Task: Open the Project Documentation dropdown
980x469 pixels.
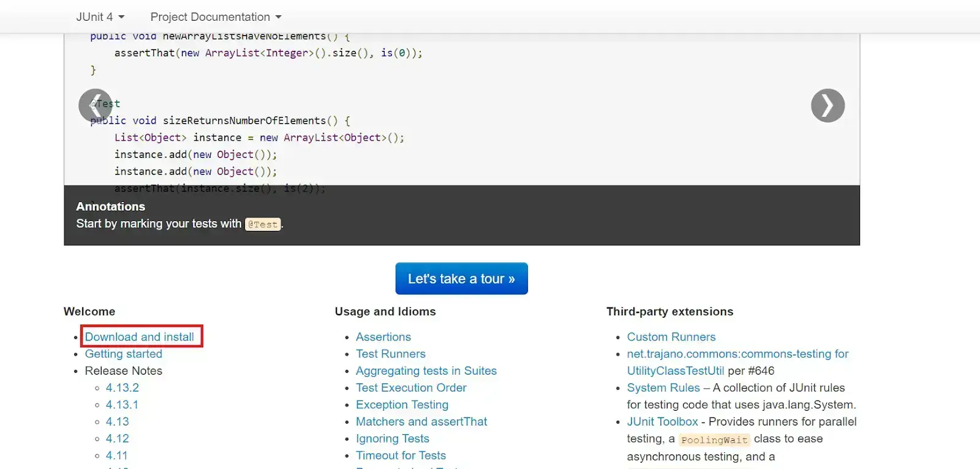Action: (216, 17)
